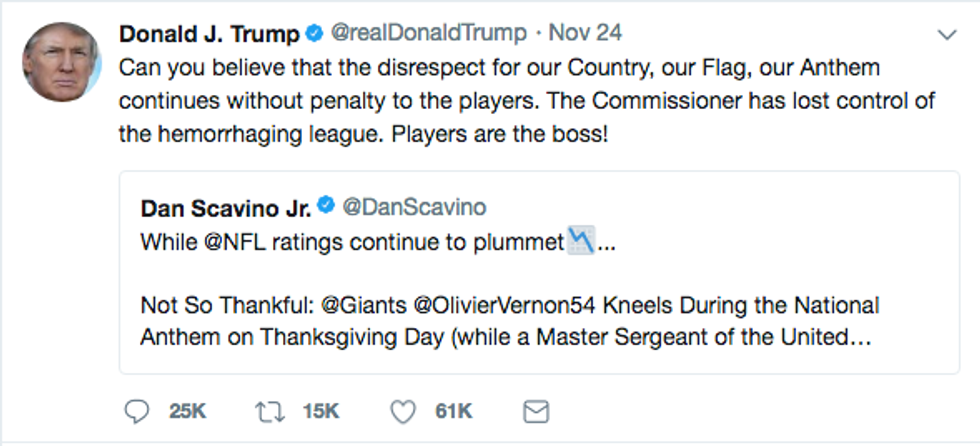Image resolution: width=980 pixels, height=446 pixels.
Task: Click the 61K likes count
Action: (454, 411)
